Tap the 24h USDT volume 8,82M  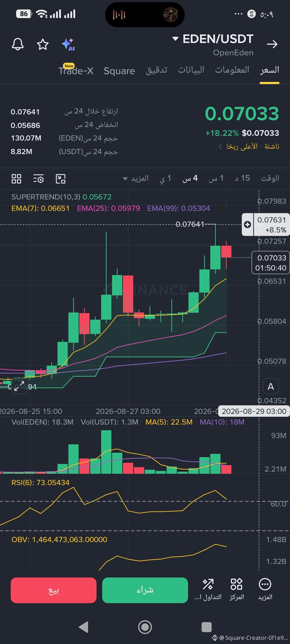pyautogui.click(x=22, y=152)
